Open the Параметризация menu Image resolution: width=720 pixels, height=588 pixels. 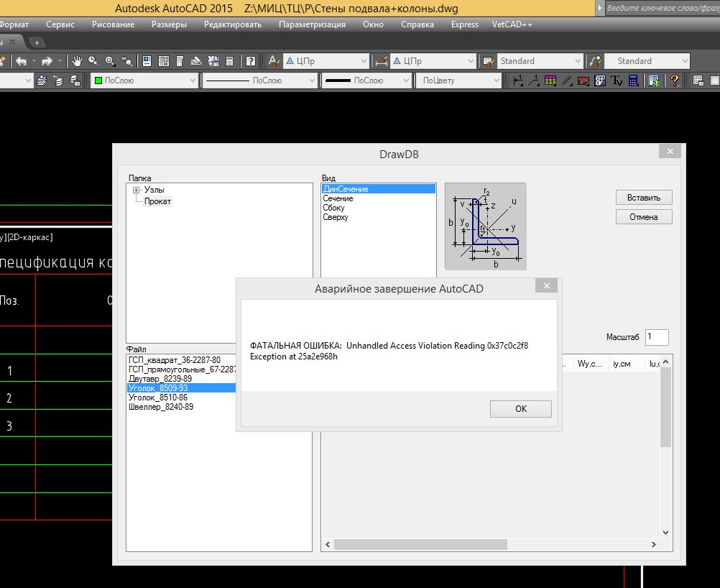point(313,24)
